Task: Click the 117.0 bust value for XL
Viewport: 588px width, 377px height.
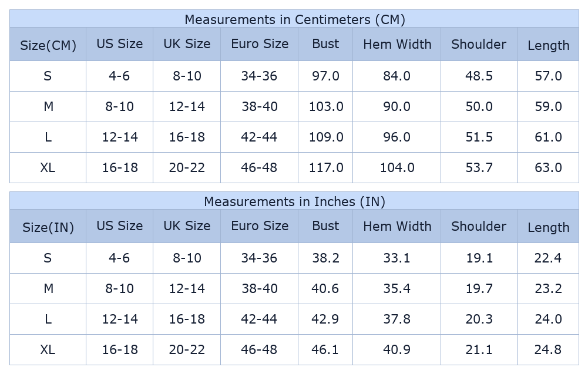Action: (326, 168)
